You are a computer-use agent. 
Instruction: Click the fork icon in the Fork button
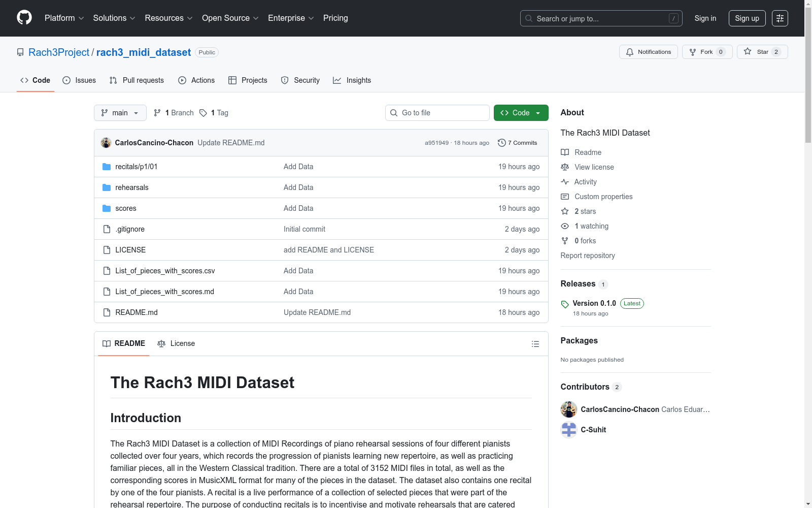click(693, 52)
